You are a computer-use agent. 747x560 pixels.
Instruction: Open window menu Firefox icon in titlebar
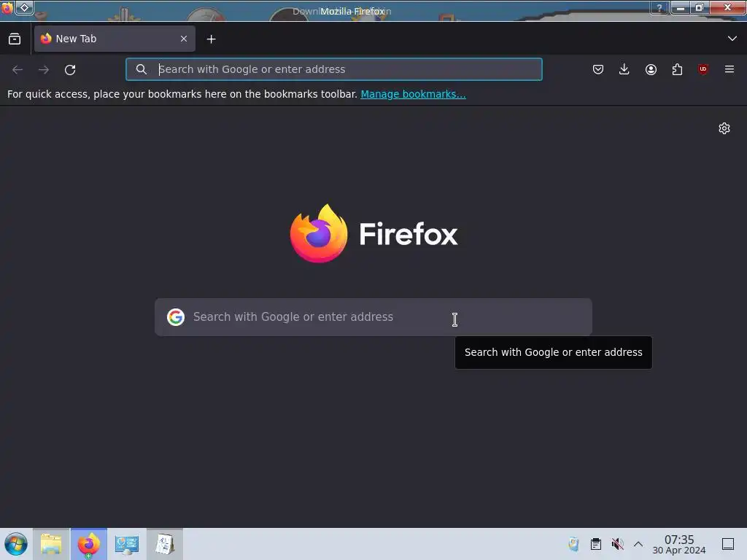tap(7, 7)
